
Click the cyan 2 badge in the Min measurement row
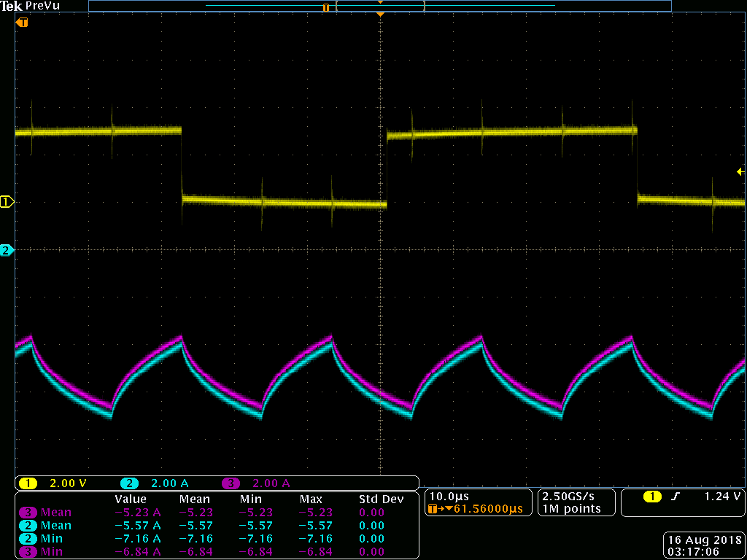28,539
